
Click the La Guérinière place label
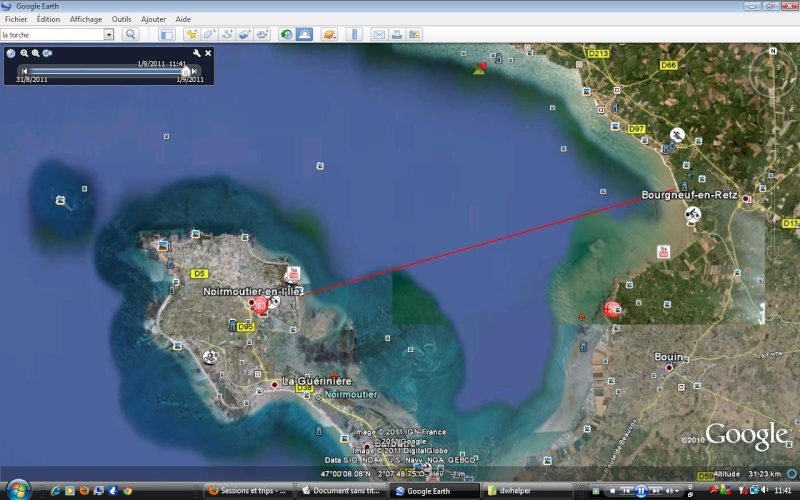pyautogui.click(x=317, y=381)
